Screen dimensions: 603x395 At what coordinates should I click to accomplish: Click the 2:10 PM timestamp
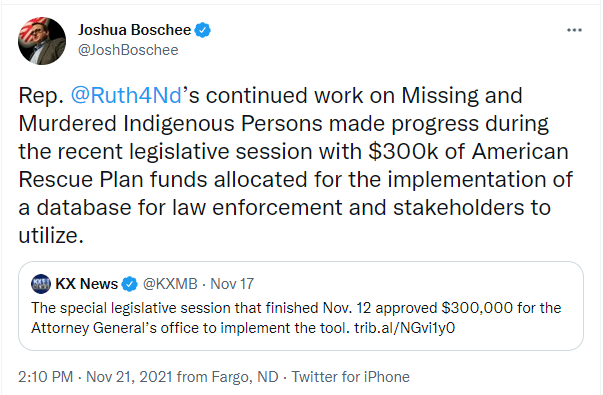(x=45, y=377)
